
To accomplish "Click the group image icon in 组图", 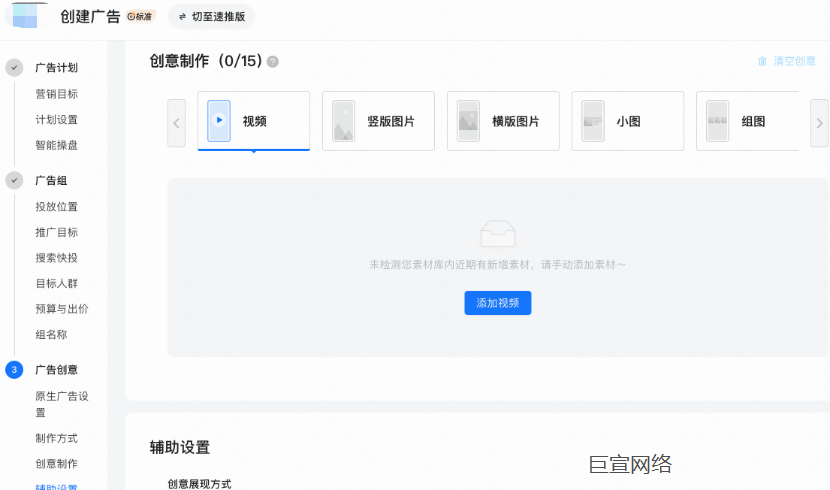I will click(718, 121).
